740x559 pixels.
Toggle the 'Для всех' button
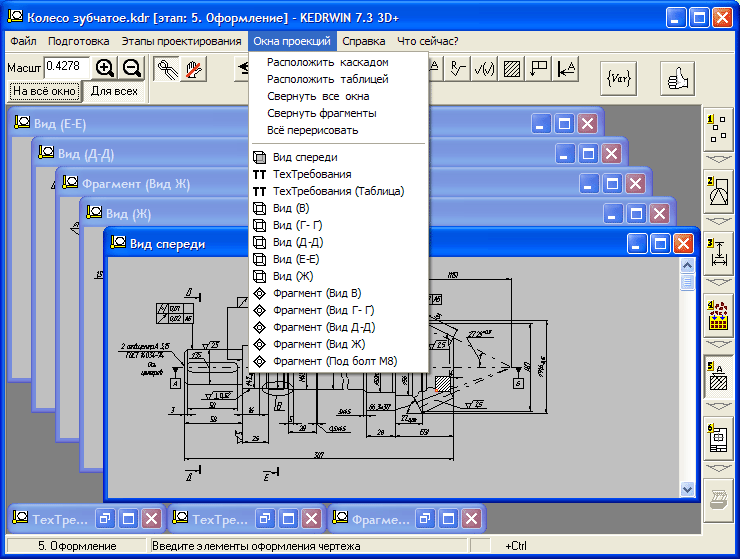tap(114, 91)
